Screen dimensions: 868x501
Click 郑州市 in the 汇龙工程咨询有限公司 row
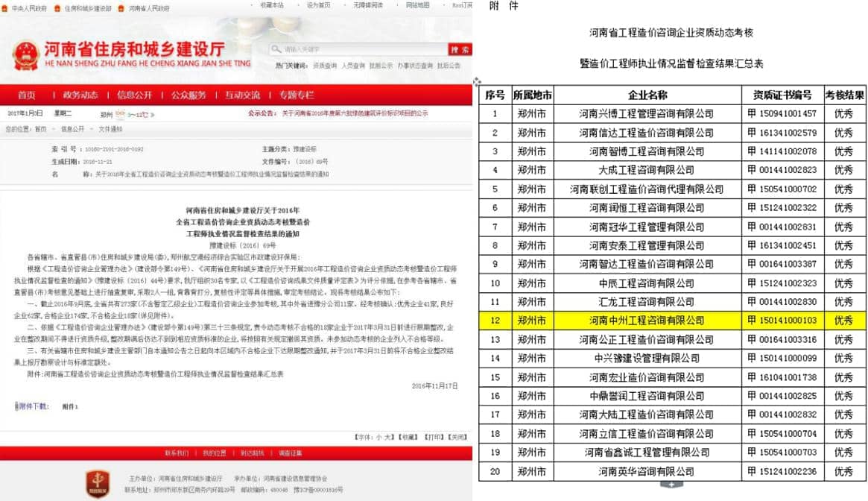pyautogui.click(x=532, y=302)
